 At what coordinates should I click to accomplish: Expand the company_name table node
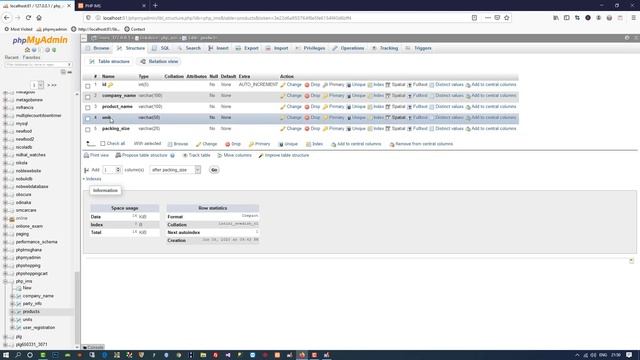(12, 296)
